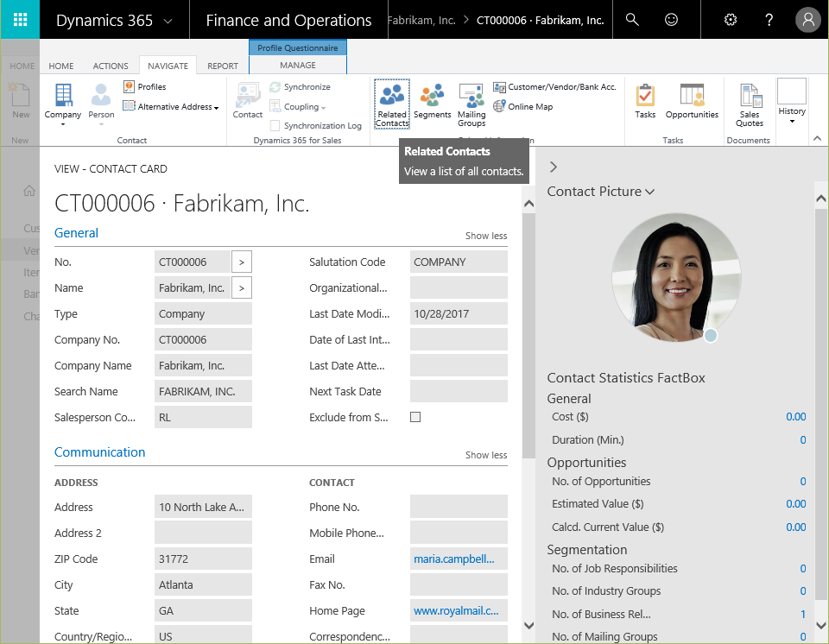Click the maria.campbell email link
The image size is (829, 644).
coord(454,559)
